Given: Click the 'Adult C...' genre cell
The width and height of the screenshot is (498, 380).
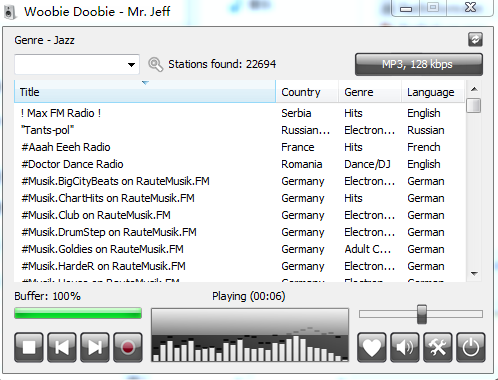Looking at the screenshot, I should 368,249.
